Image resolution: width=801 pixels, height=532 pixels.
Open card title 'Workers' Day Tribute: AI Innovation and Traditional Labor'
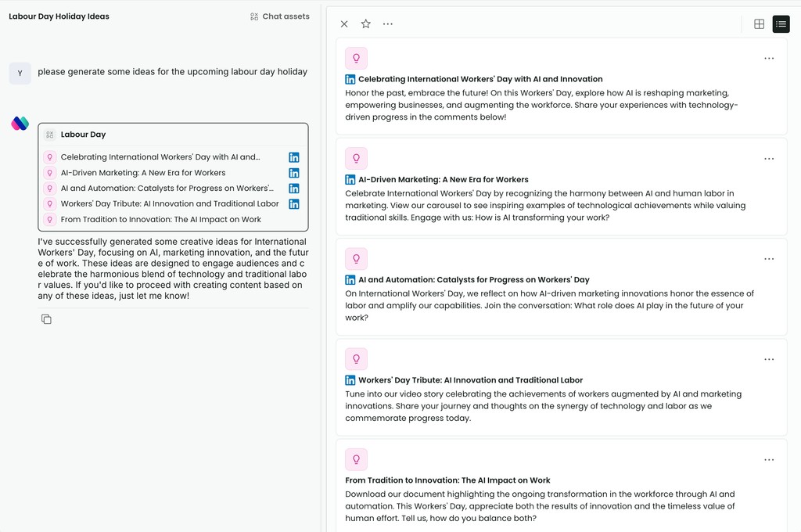(x=470, y=380)
